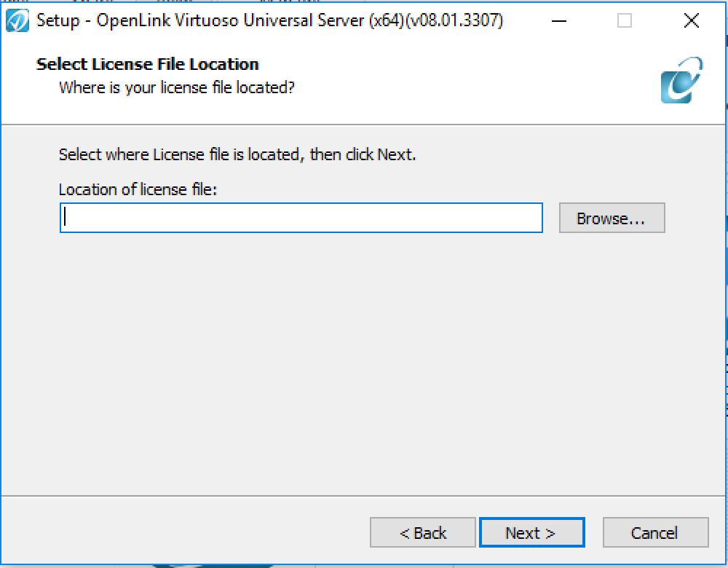Click empty gray area below license field
Image resolution: width=728 pixels, height=568 pixels.
(362, 362)
